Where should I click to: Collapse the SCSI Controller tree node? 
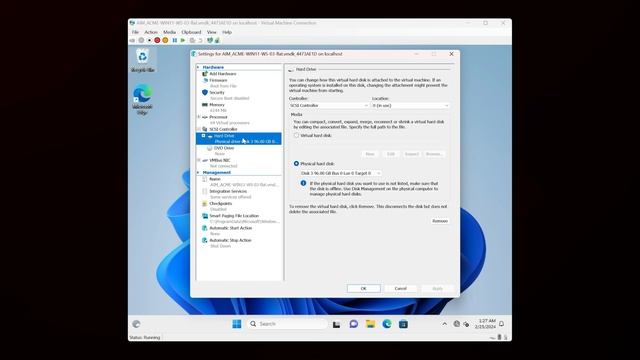[199, 129]
